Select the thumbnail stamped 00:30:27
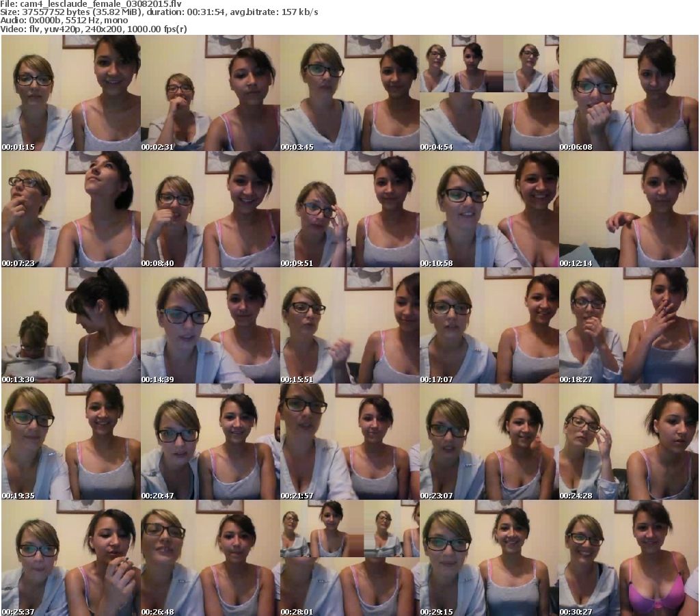 [x=629, y=558]
